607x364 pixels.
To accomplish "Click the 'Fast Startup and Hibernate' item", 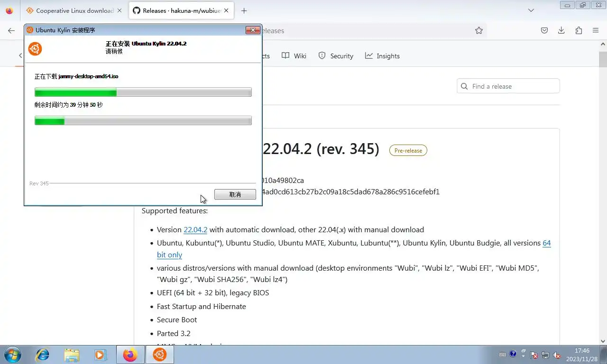I will [202, 306].
